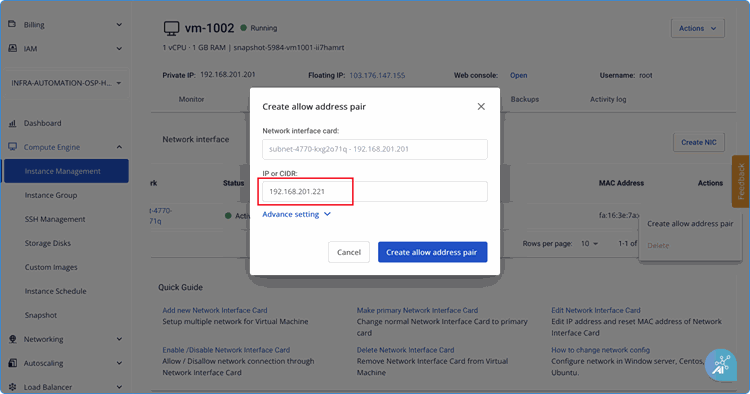750x394 pixels.
Task: Switch to the Activity log tab
Action: tap(608, 99)
